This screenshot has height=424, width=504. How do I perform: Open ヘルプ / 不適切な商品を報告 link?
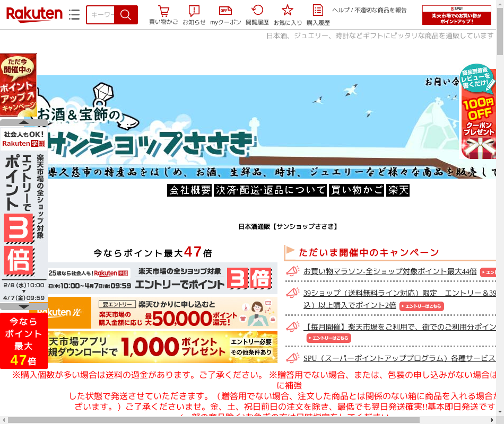(369, 10)
